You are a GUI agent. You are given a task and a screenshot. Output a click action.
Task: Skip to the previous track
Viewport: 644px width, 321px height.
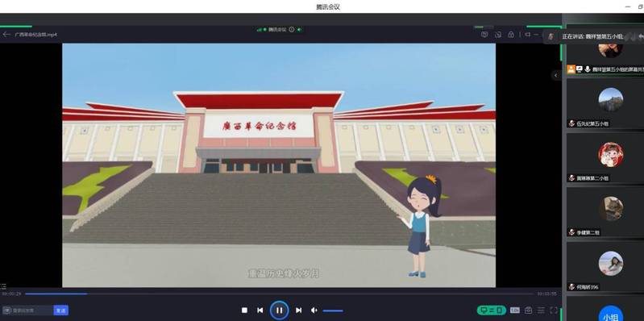[x=260, y=311]
